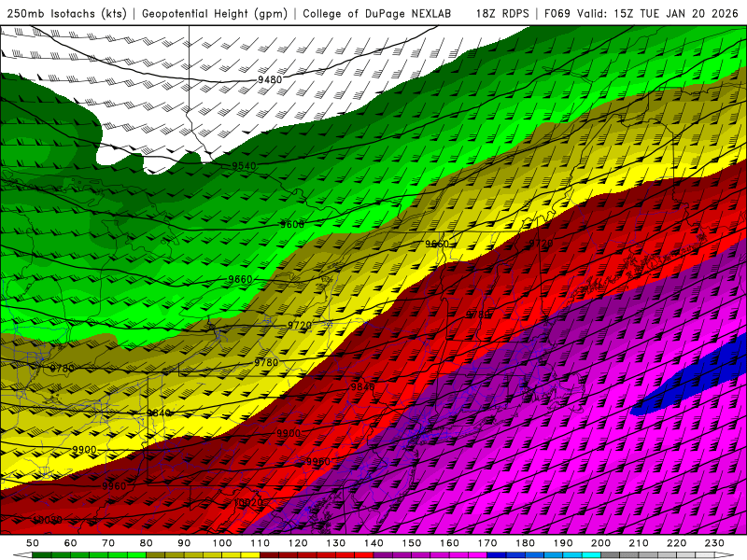Click the 9600 height contour label
The width and height of the screenshot is (747, 560).
pyautogui.click(x=291, y=224)
